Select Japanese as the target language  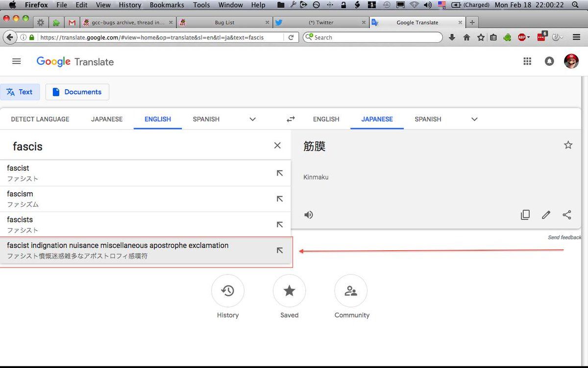(x=377, y=119)
